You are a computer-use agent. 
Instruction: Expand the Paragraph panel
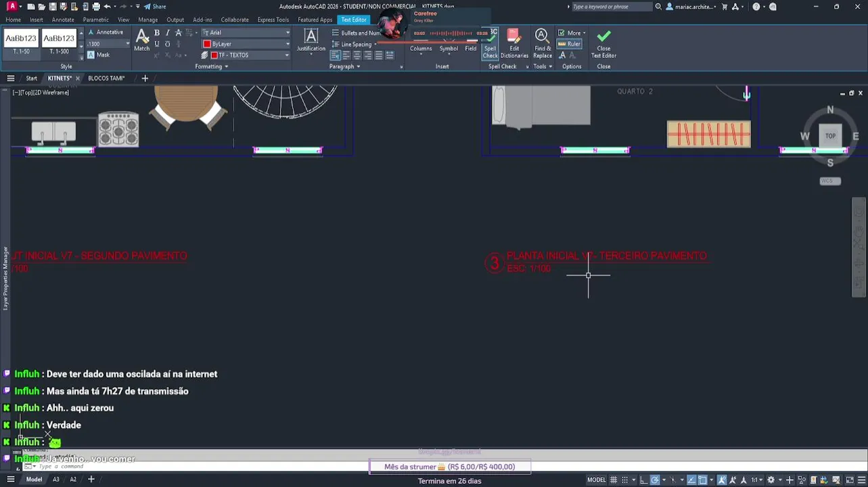tap(344, 66)
